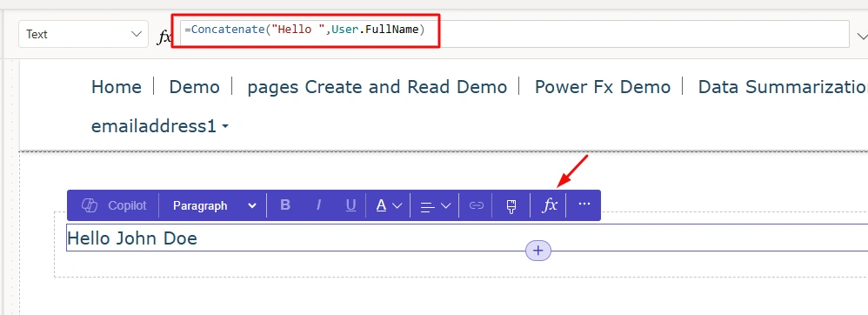Open the text alignment dropdown

tap(435, 206)
